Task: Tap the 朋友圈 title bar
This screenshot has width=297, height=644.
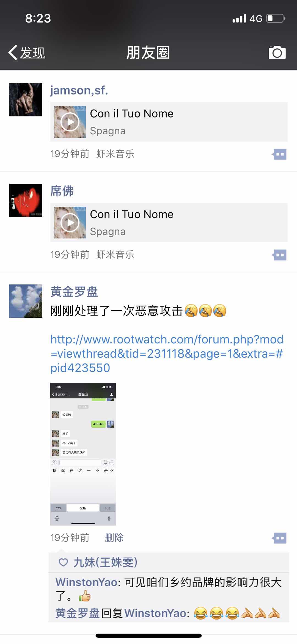Action: (148, 53)
